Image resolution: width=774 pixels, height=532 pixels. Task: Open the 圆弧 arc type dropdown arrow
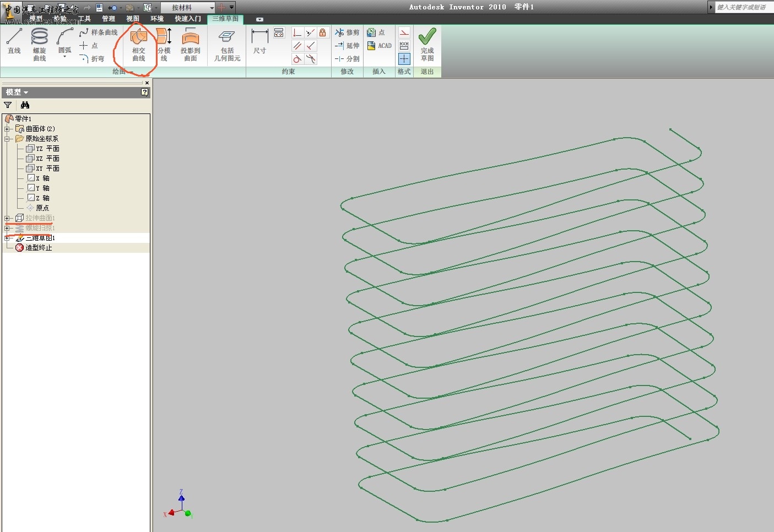tap(65, 57)
